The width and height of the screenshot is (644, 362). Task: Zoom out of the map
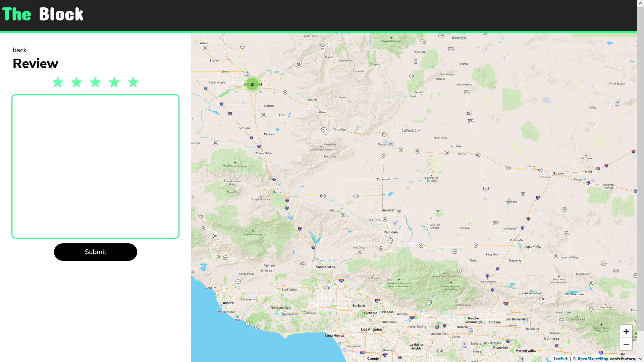[626, 344]
